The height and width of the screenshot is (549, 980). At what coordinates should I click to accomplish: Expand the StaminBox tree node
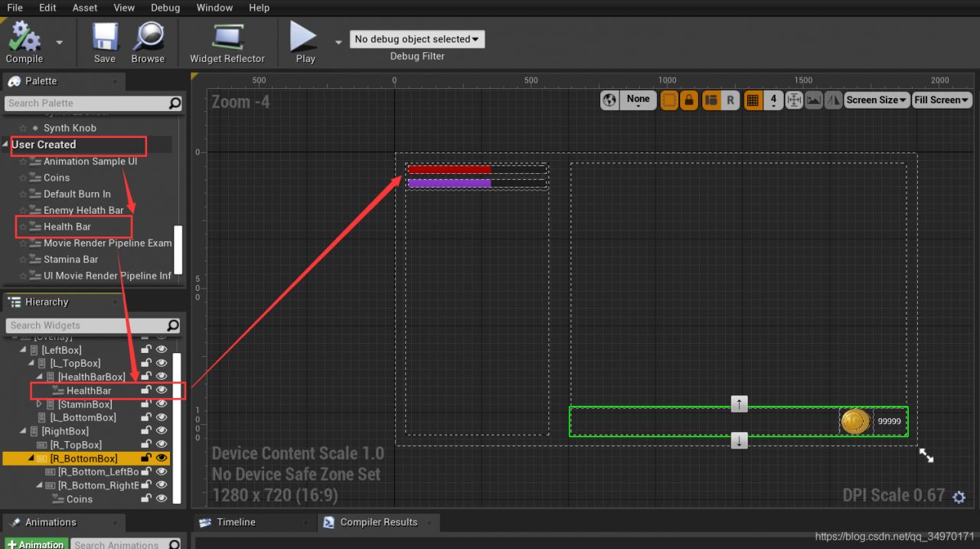point(39,404)
